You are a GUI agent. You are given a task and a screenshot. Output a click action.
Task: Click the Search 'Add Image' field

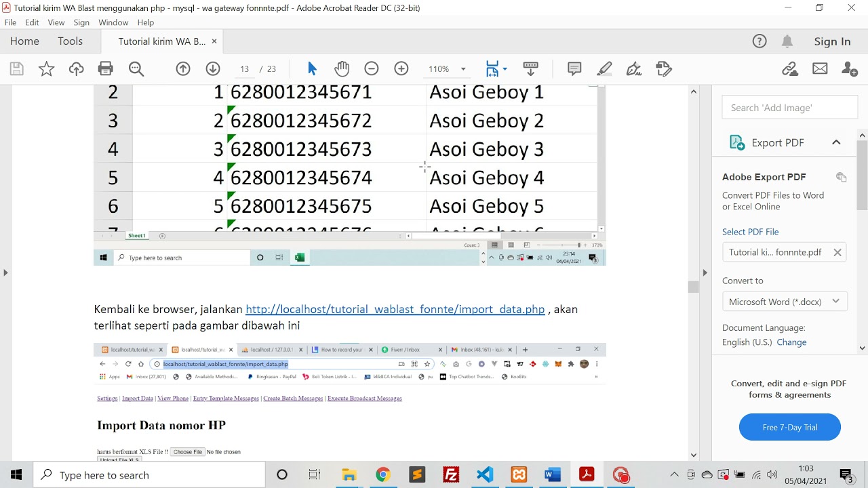(790, 108)
